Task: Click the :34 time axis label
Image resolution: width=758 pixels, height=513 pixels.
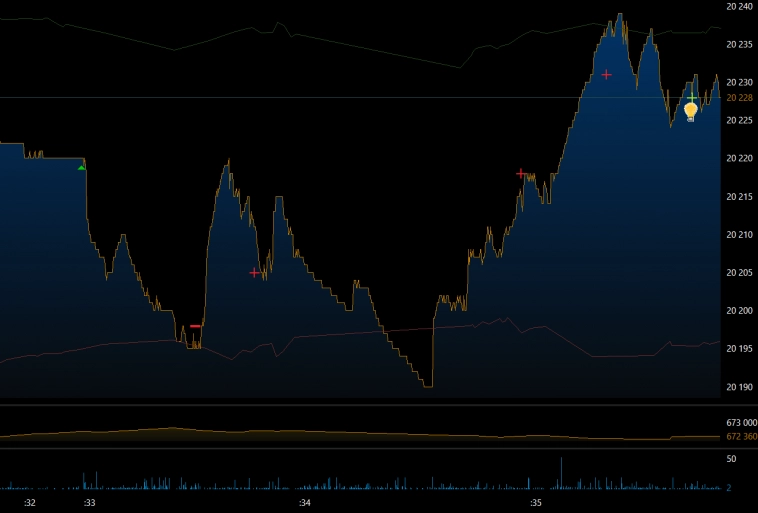Action: [305, 503]
